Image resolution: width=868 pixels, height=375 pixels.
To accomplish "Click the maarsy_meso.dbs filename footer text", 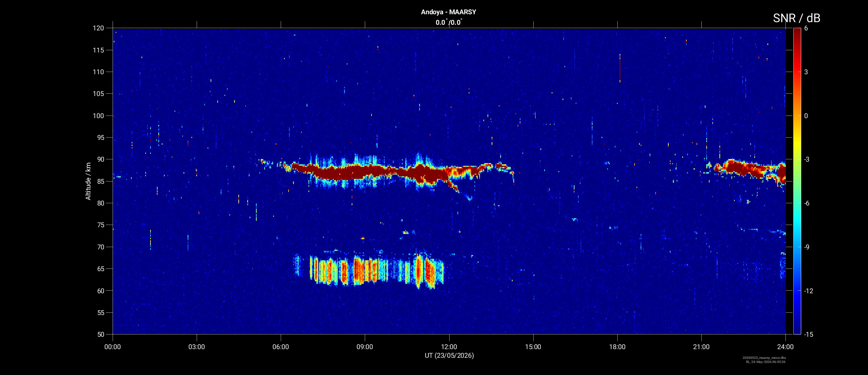I will pyautogui.click(x=764, y=358).
